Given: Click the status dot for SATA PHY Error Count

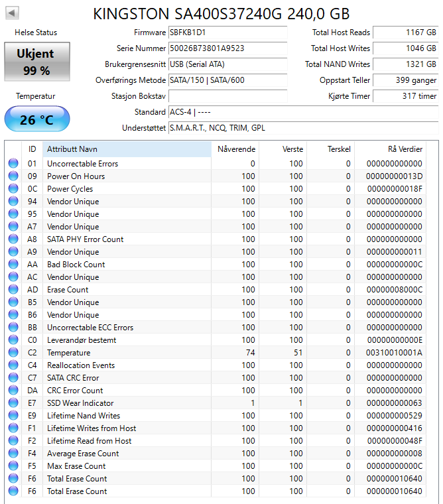Looking at the screenshot, I should 13,239.
